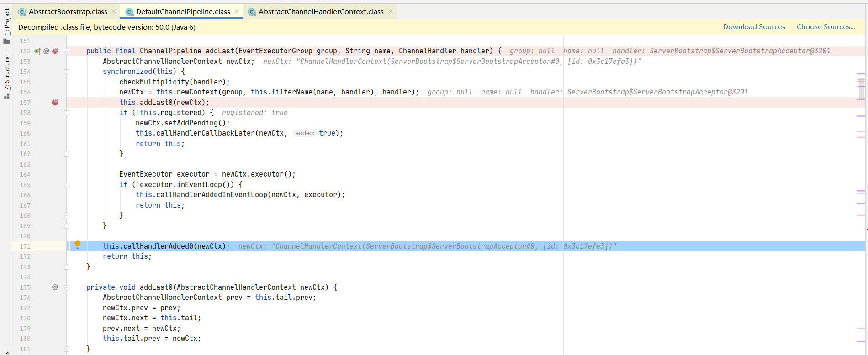This screenshot has height=355, width=868.
Task: Open the 1: Project tool window
Action: click(x=6, y=21)
